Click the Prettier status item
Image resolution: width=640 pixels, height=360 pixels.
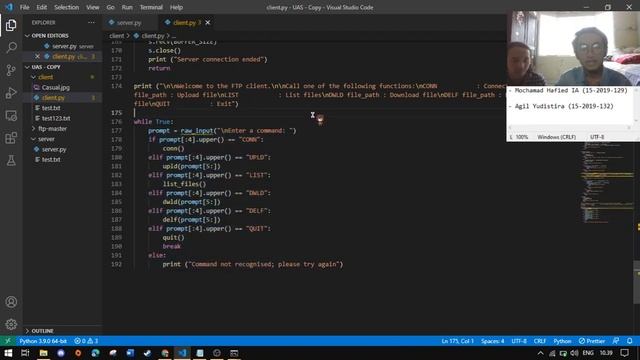(x=592, y=341)
